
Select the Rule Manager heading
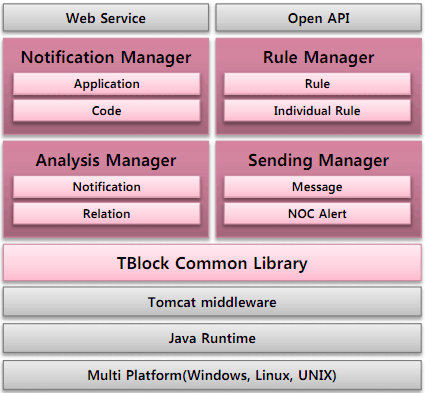[318, 57]
